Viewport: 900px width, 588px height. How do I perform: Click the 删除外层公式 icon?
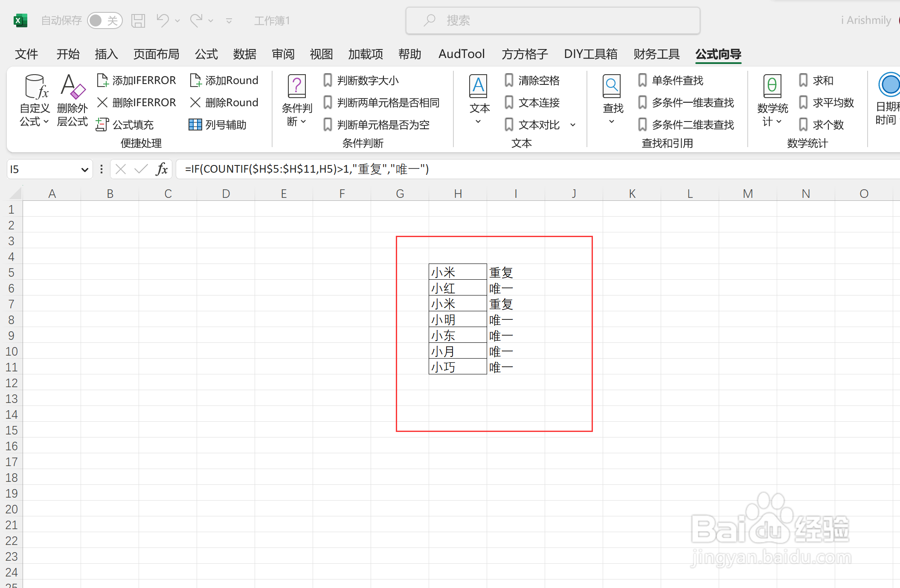[x=73, y=101]
